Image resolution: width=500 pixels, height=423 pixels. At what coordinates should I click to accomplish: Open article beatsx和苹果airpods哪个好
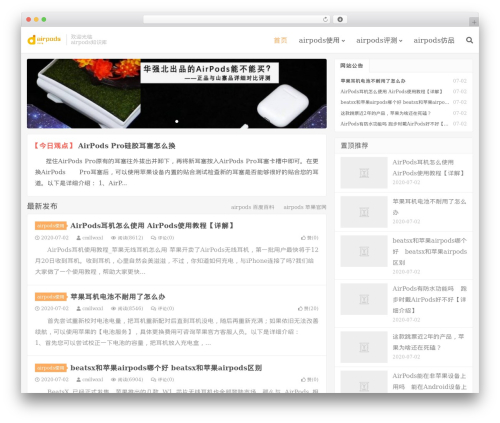pyautogui.click(x=166, y=368)
